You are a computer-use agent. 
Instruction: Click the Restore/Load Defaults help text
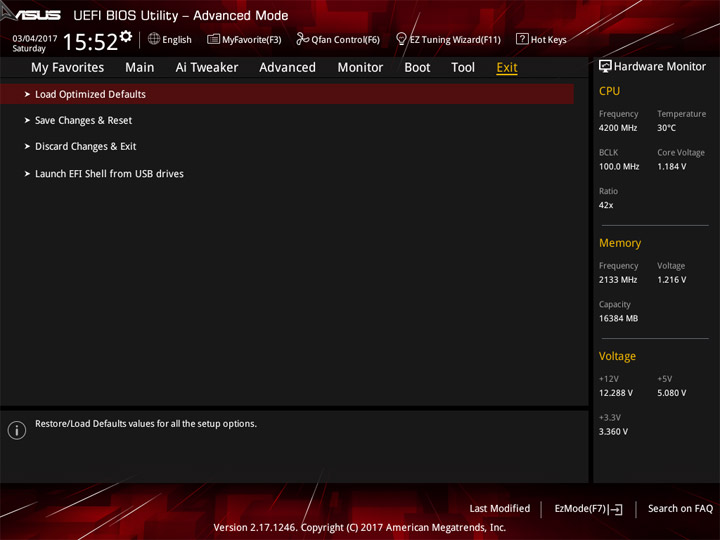click(146, 424)
